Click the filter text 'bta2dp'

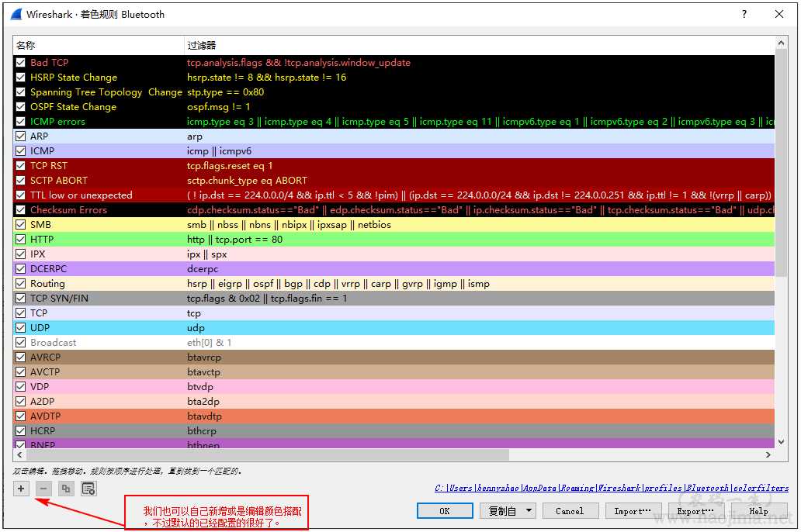[203, 401]
